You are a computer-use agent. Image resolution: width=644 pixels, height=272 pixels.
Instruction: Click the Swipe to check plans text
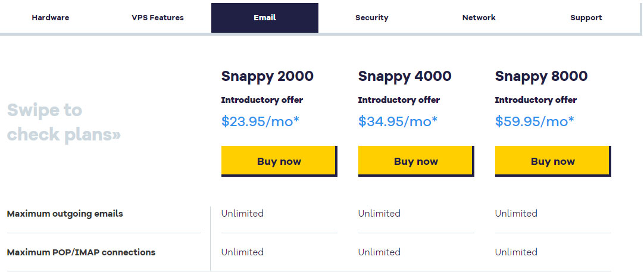(x=64, y=122)
